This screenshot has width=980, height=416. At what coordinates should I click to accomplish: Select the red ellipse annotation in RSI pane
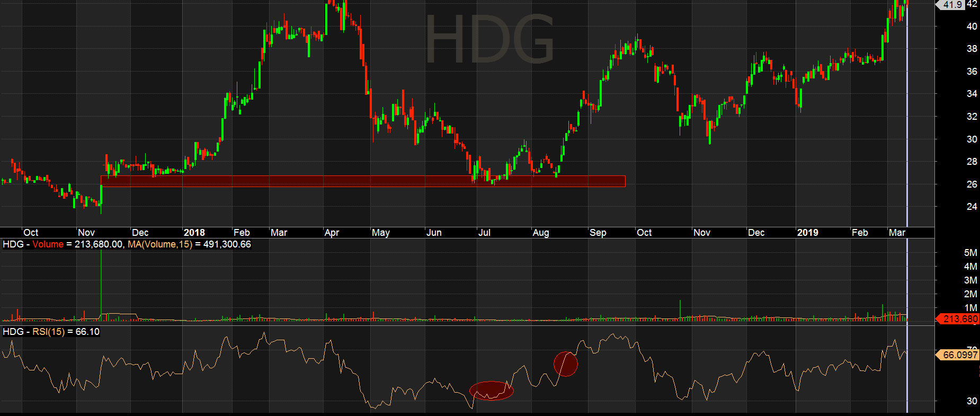click(x=491, y=391)
